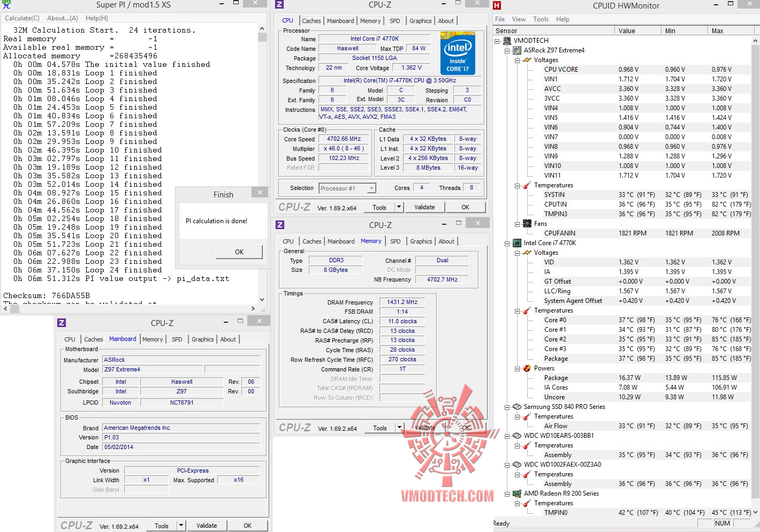This screenshot has height=532, width=760.
Task: Click the Core Speed value 4702.66 MHz
Action: 344,139
